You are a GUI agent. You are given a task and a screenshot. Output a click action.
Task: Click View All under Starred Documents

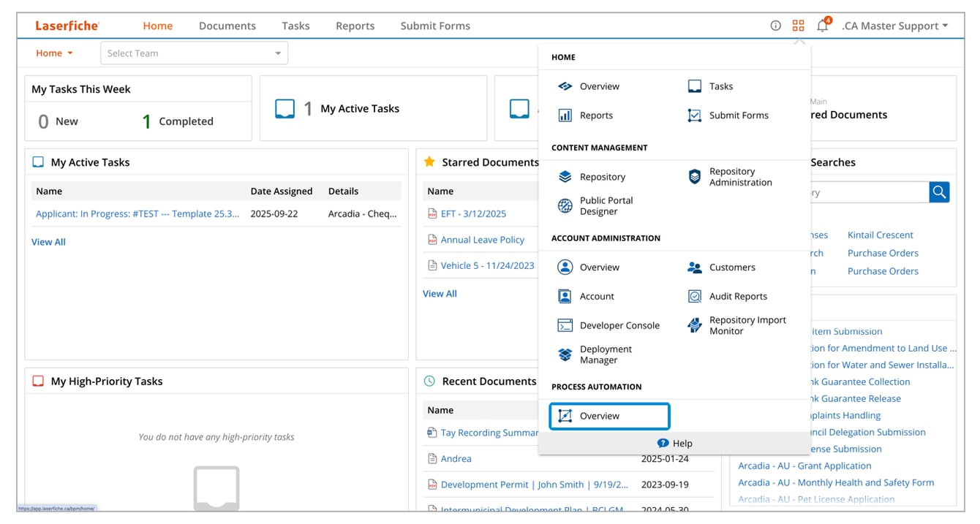point(440,294)
